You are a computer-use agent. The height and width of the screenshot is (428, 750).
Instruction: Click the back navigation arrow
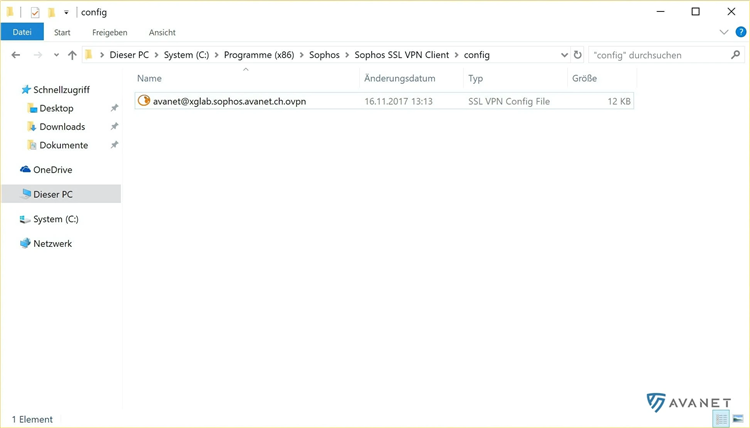coord(16,55)
